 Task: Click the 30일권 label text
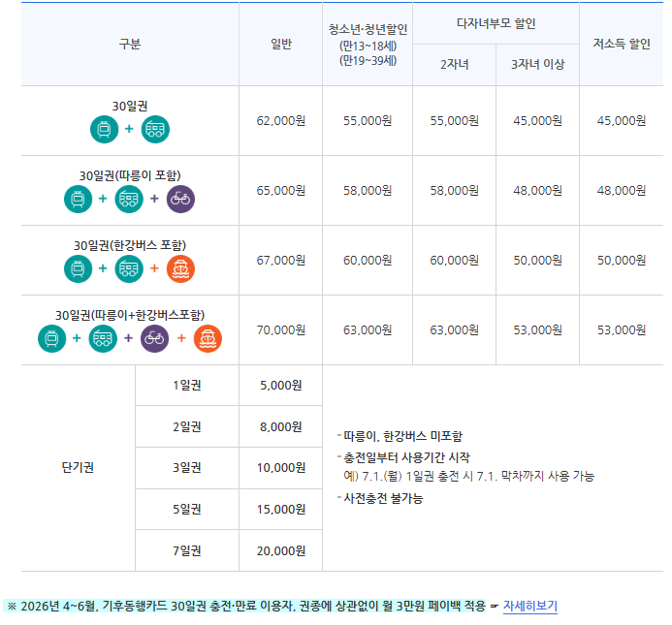coord(130,106)
